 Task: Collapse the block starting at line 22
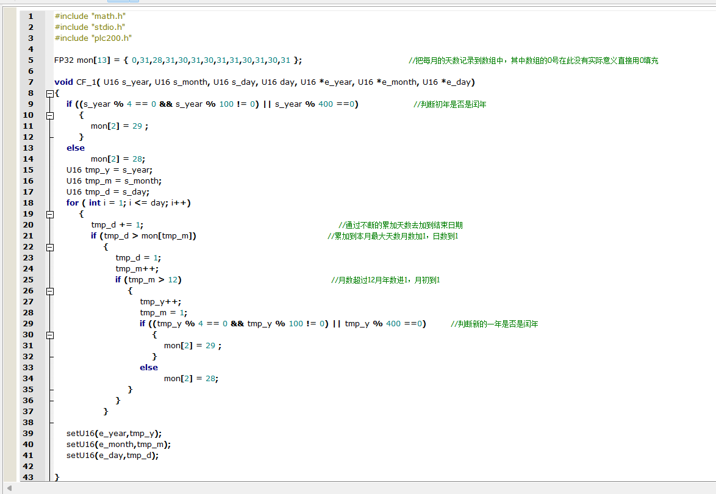click(50, 247)
